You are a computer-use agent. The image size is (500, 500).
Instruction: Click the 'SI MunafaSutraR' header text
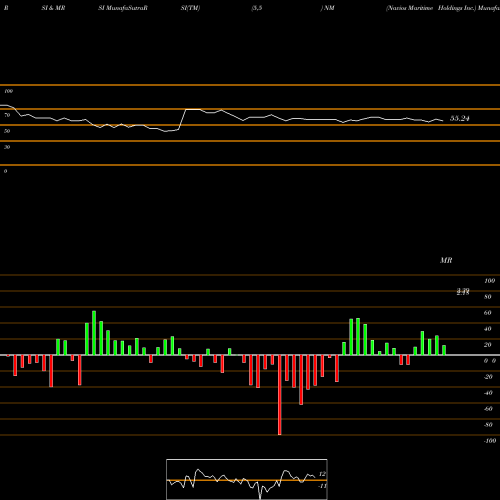click(123, 8)
